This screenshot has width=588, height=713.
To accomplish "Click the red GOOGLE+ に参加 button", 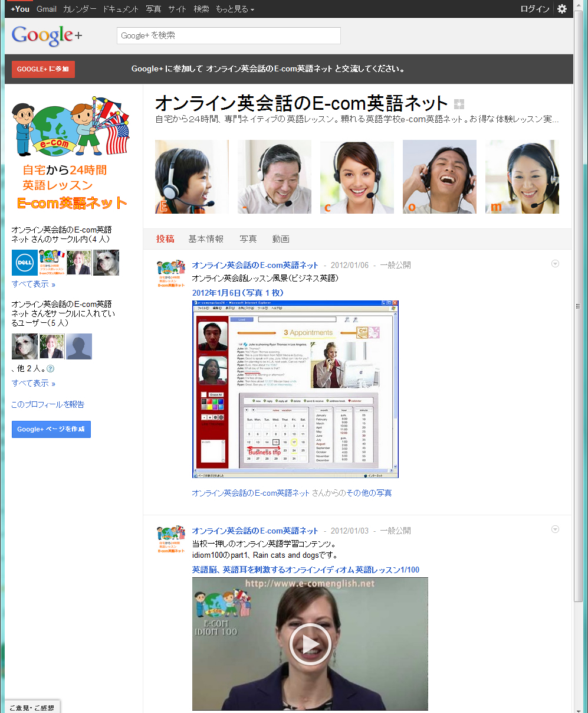I will (43, 69).
